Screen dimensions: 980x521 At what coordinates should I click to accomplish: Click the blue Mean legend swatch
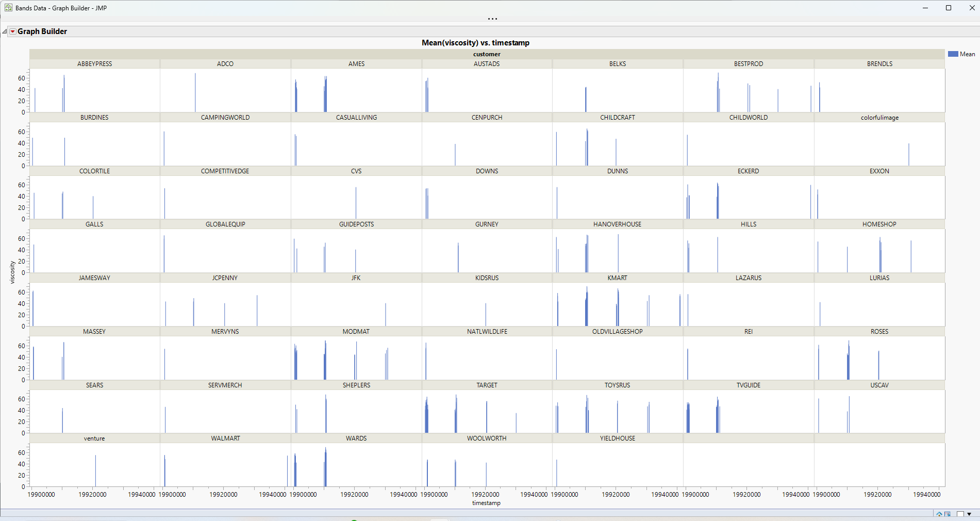point(953,54)
